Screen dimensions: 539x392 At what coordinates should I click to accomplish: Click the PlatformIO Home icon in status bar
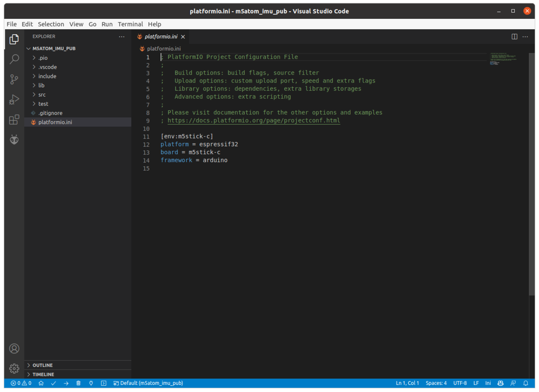(x=41, y=383)
